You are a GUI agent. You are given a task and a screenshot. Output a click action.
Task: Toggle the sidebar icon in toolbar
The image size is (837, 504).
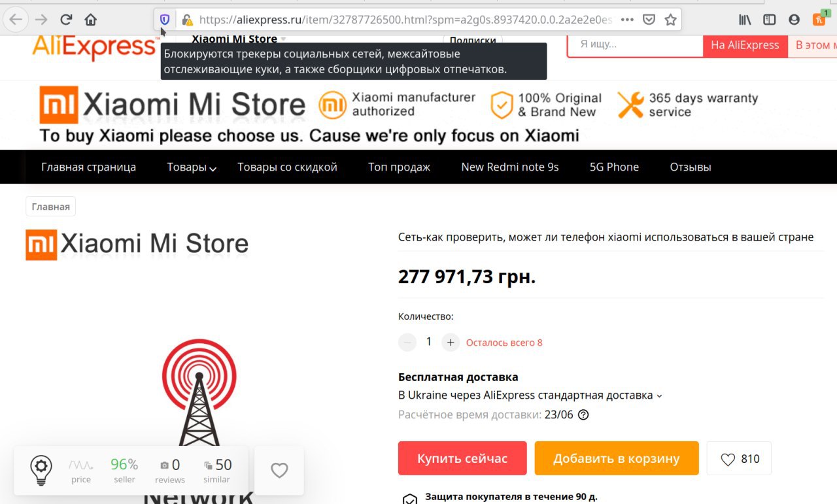coord(770,20)
